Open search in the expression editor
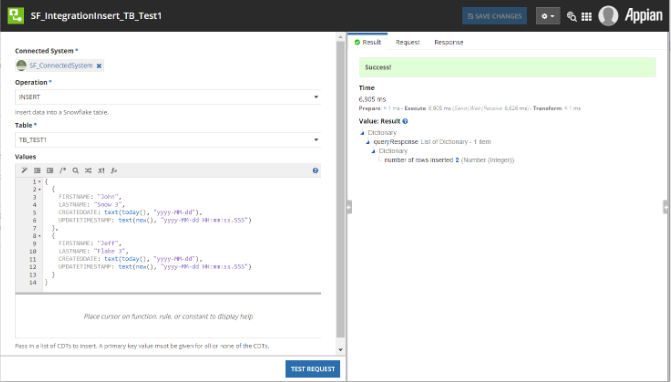This screenshot has width=671, height=382. pos(75,170)
